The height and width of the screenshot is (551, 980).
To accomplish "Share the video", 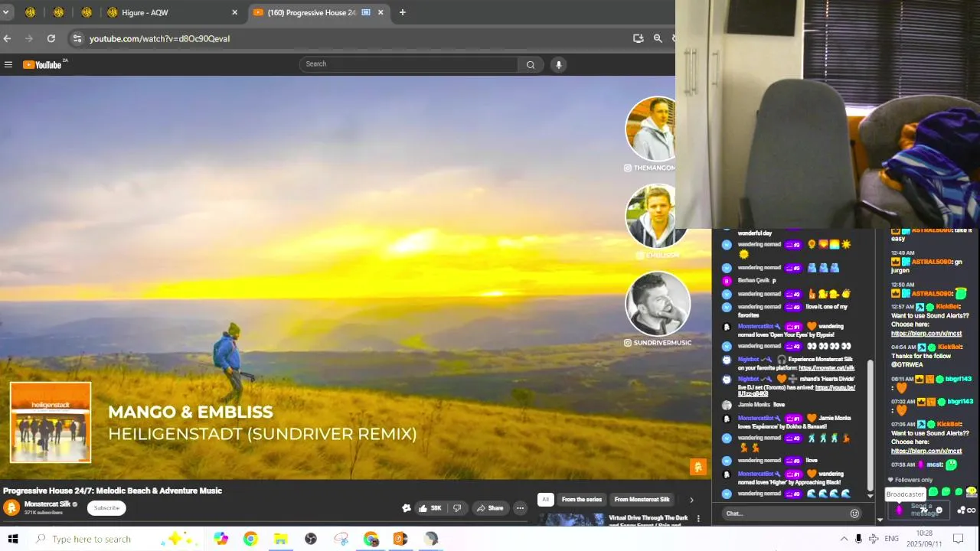I will (x=489, y=508).
